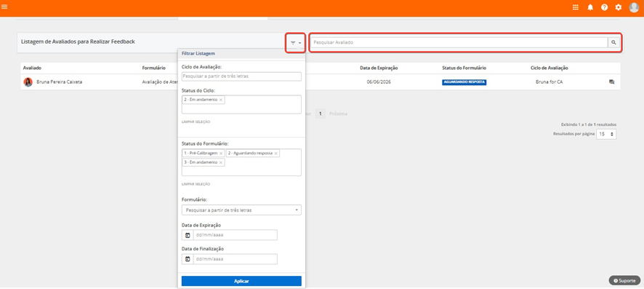Clear selection under Status do Ciclo
644x289 pixels.
[196, 122]
